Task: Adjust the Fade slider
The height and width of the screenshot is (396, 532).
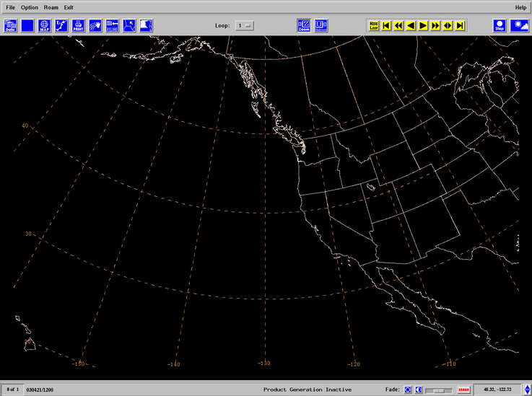Action: click(x=439, y=390)
